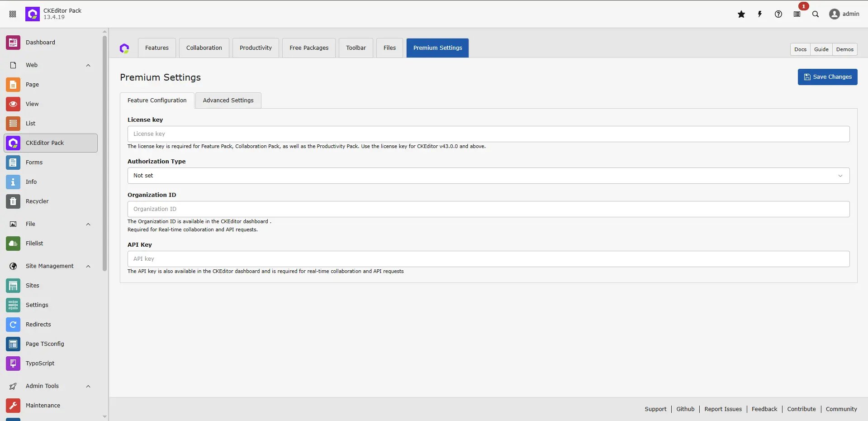
Task: Open the Recycler trash icon
Action: [x=13, y=201]
